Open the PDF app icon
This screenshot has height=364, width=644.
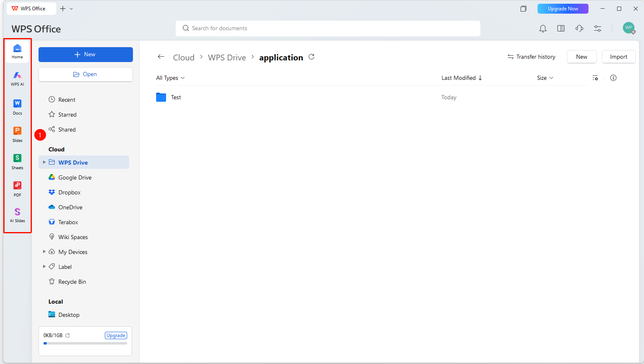(x=17, y=189)
